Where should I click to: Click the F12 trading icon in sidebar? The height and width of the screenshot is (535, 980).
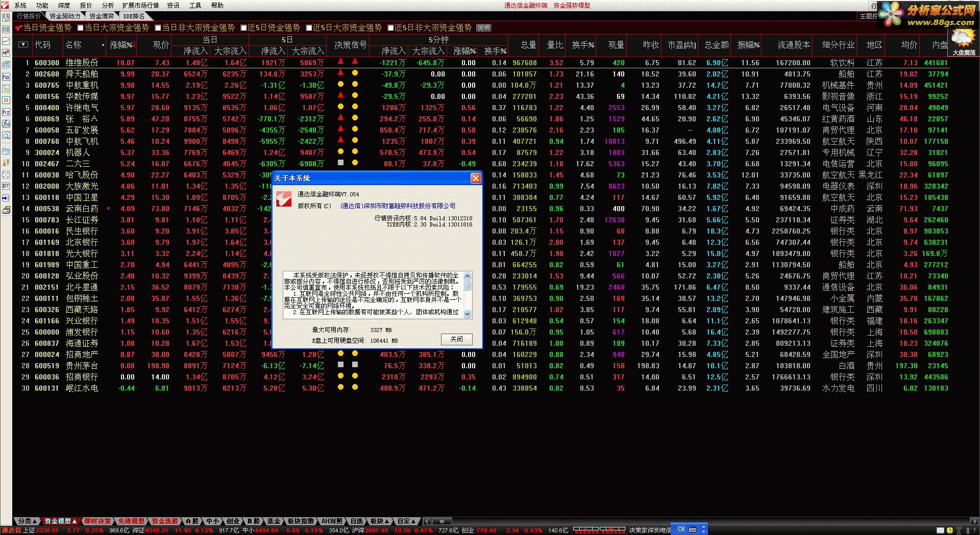[x=6, y=112]
